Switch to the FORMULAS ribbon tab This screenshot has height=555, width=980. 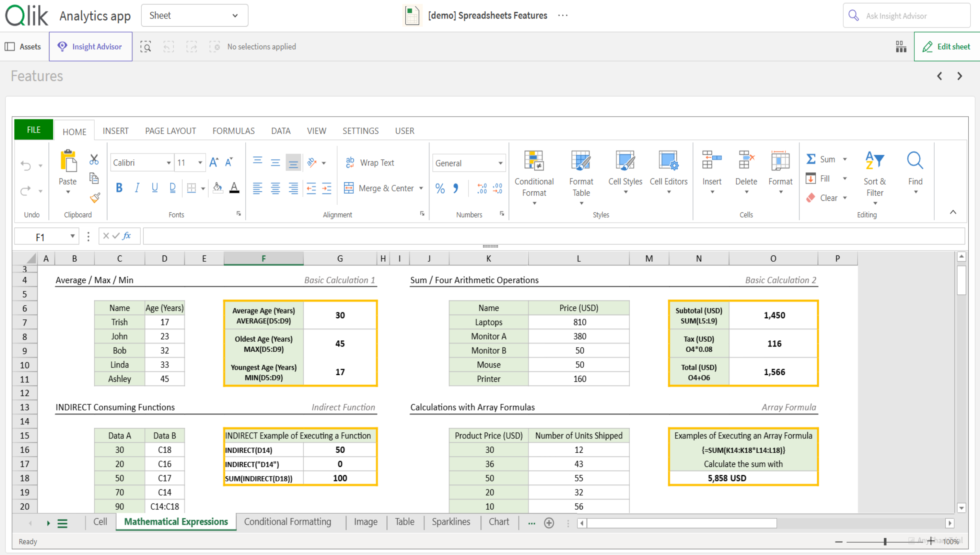click(x=233, y=131)
